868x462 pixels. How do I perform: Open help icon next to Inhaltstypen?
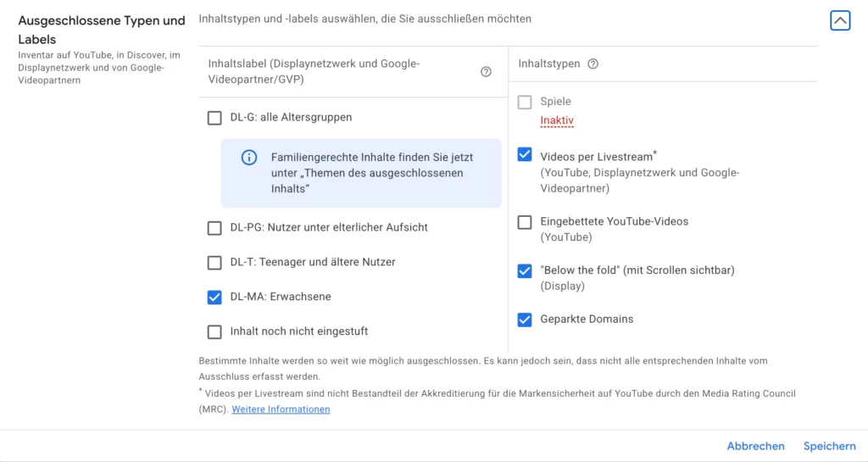coord(593,64)
